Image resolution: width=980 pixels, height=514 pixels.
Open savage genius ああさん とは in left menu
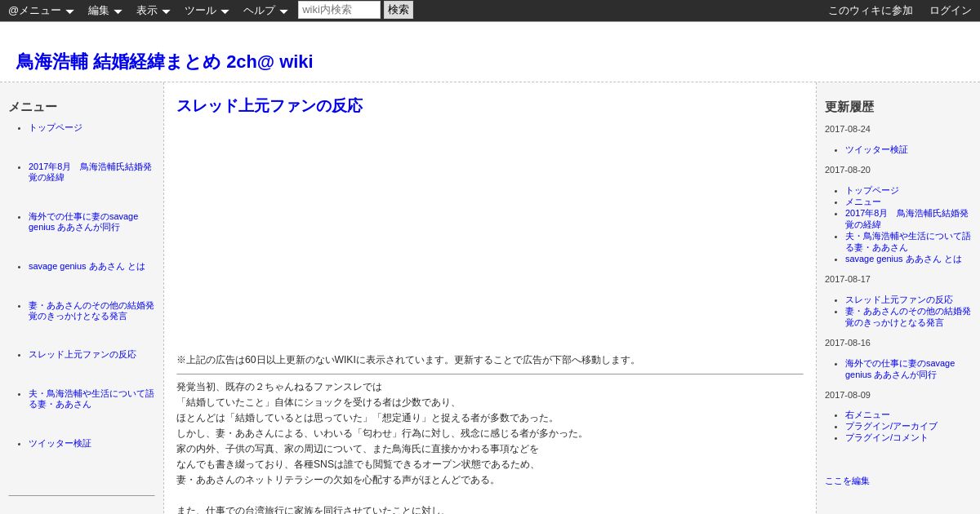click(87, 267)
